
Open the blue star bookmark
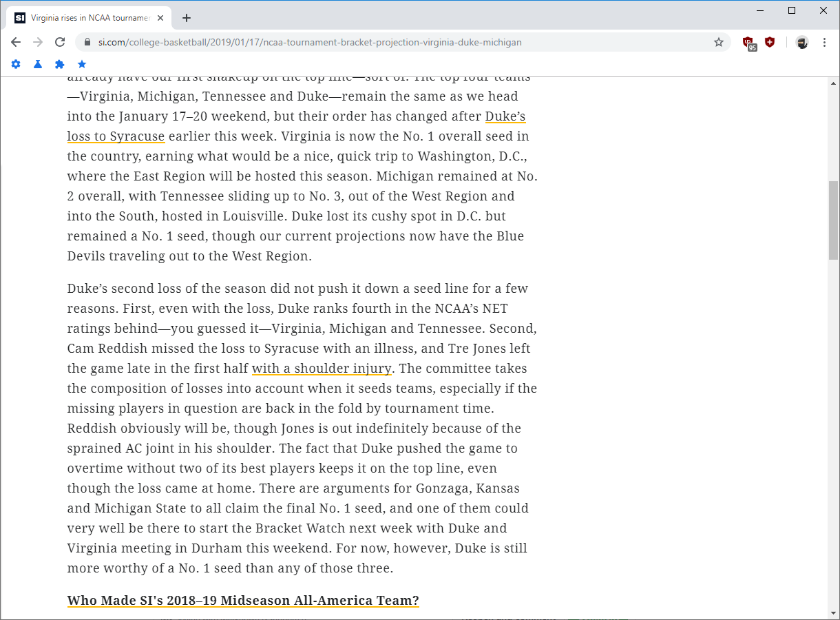click(82, 64)
